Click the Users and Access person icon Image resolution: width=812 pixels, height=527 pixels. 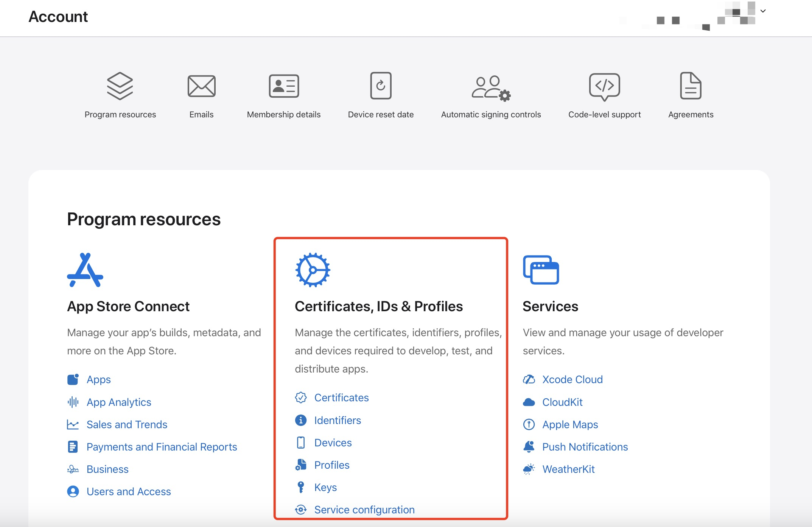click(73, 491)
